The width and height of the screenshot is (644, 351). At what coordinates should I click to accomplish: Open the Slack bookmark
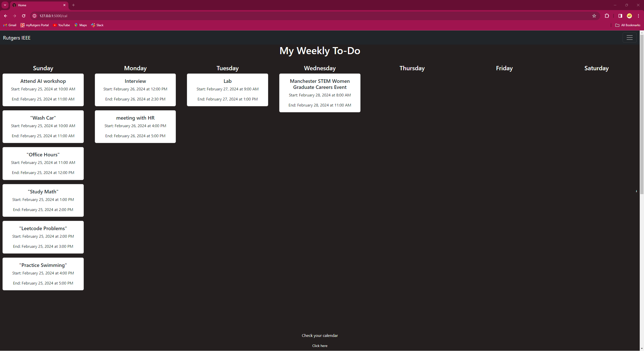click(x=97, y=25)
